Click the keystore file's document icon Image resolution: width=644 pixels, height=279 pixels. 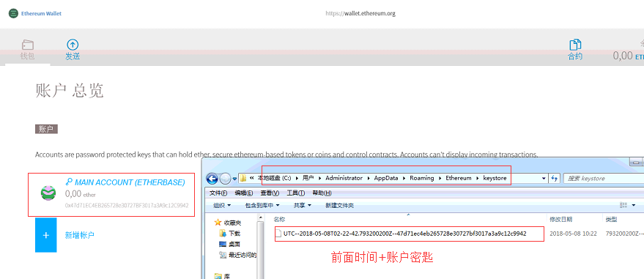[279, 234]
